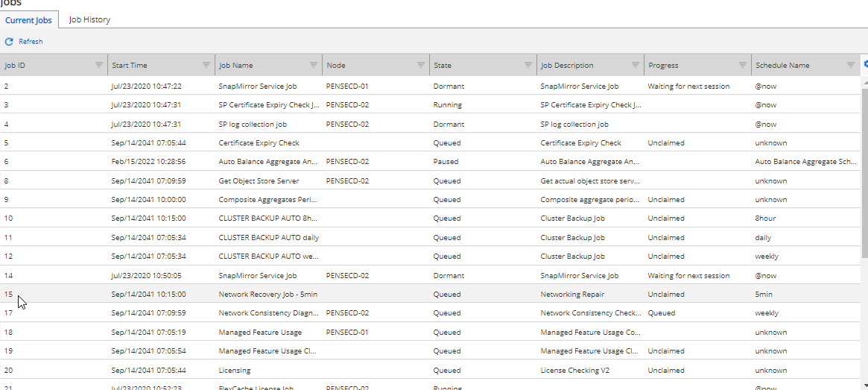Select Composite Aggregates Peri... job name
868x390 pixels.
click(268, 199)
